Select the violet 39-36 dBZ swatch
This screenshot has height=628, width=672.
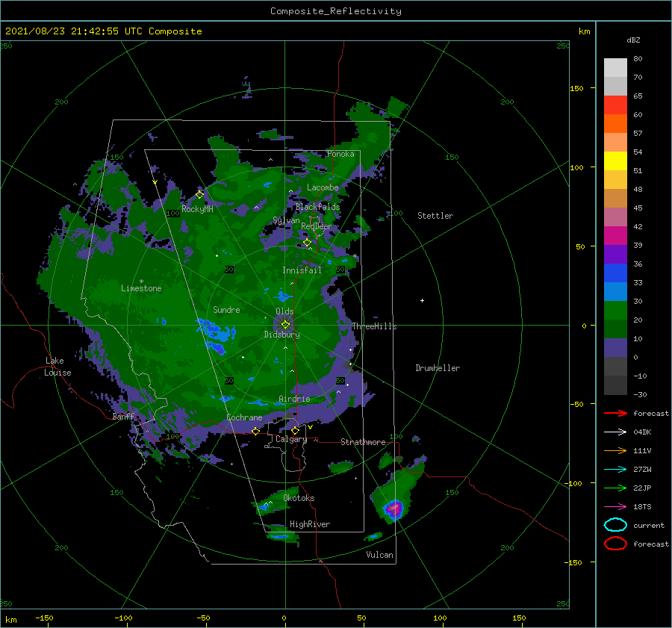(615, 254)
